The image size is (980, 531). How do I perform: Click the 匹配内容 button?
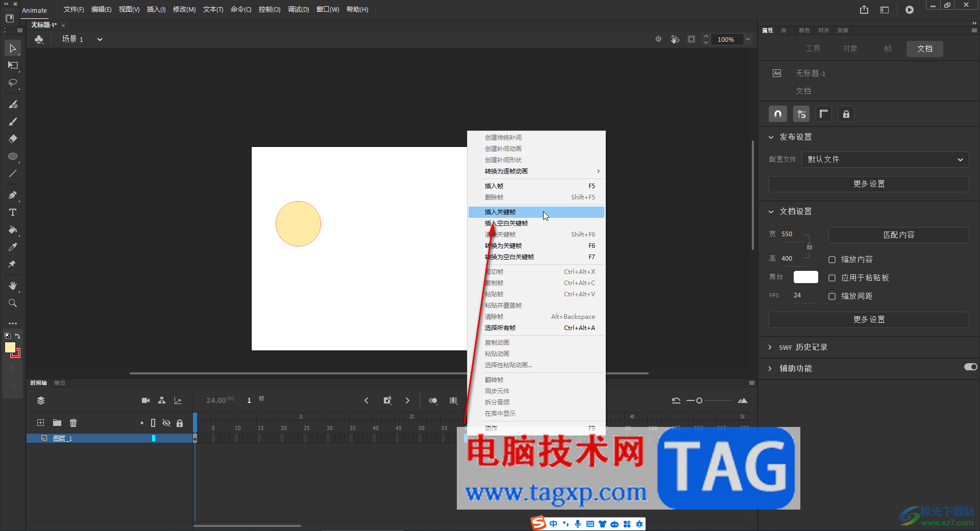tap(898, 235)
